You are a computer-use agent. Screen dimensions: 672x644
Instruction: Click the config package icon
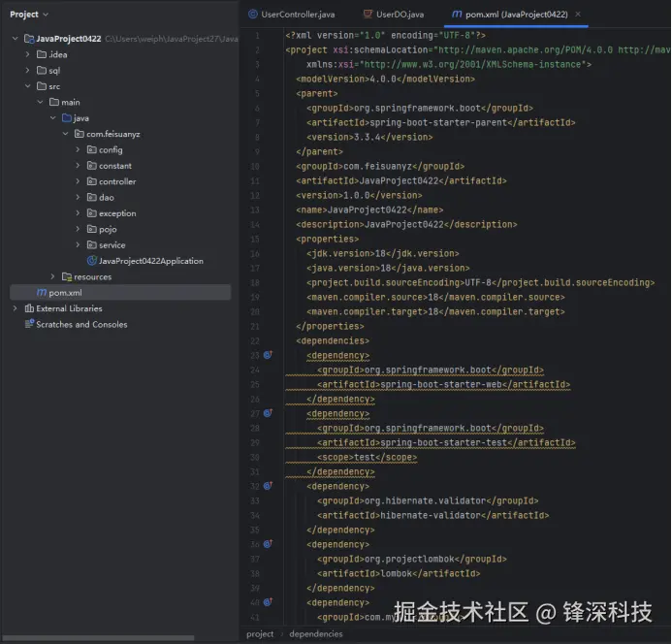click(x=91, y=149)
